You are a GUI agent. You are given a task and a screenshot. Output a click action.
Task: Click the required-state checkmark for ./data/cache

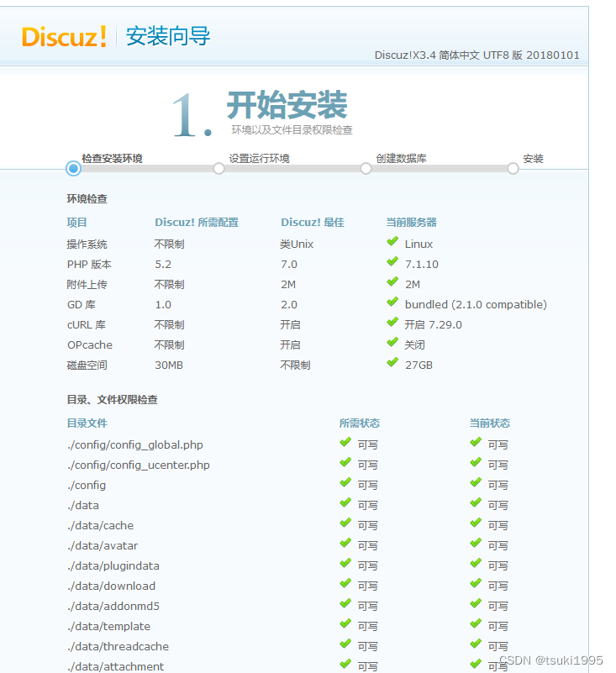(345, 523)
